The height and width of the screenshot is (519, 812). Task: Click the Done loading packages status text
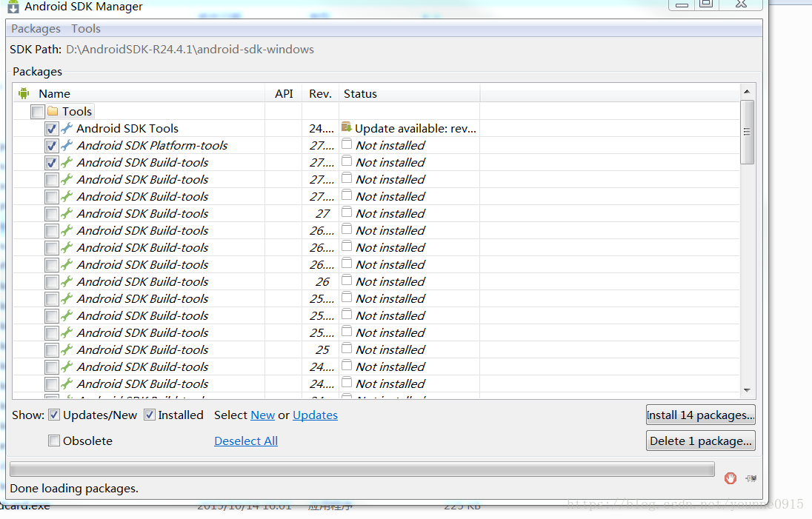(x=74, y=489)
